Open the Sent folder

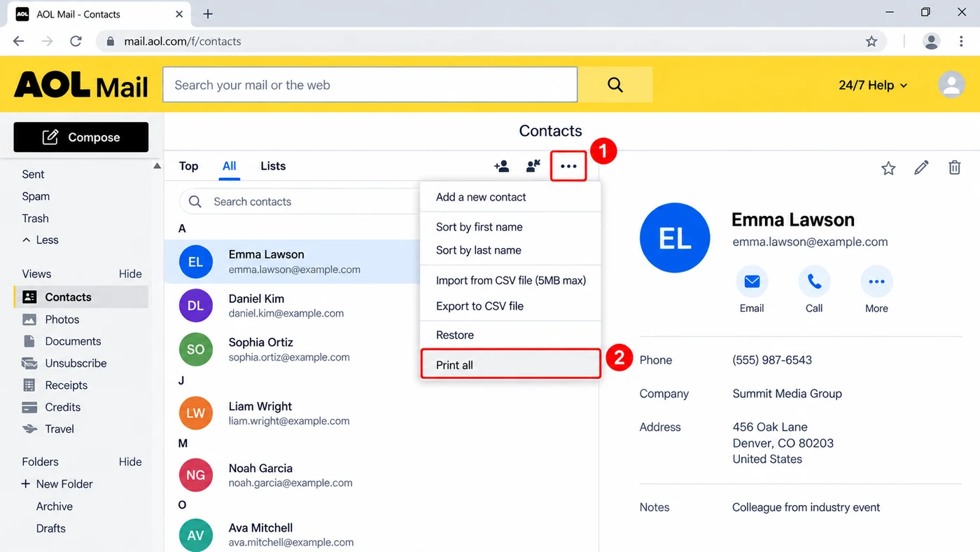click(33, 174)
